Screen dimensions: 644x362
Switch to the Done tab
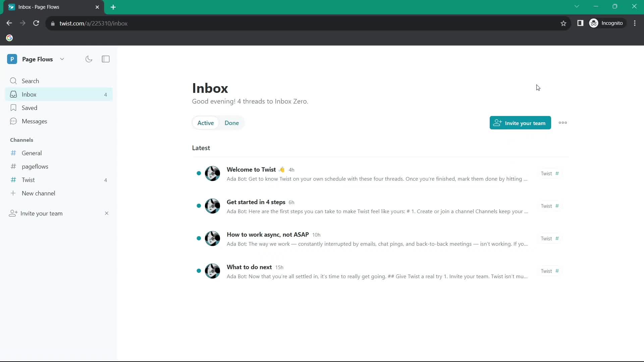click(x=232, y=123)
